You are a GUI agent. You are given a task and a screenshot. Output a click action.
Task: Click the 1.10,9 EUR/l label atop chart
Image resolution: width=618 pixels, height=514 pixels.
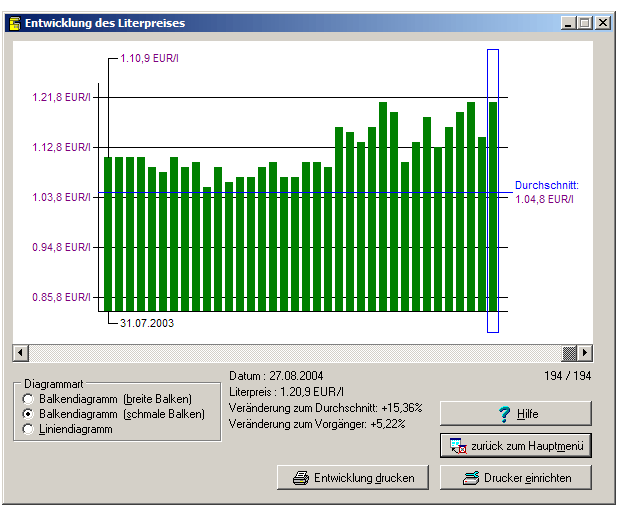click(149, 58)
